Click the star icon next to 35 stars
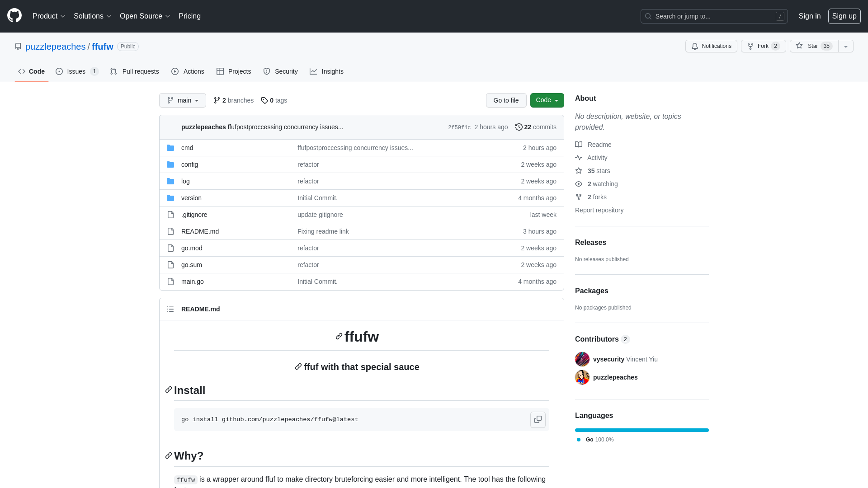This screenshot has width=868, height=488. (x=579, y=171)
